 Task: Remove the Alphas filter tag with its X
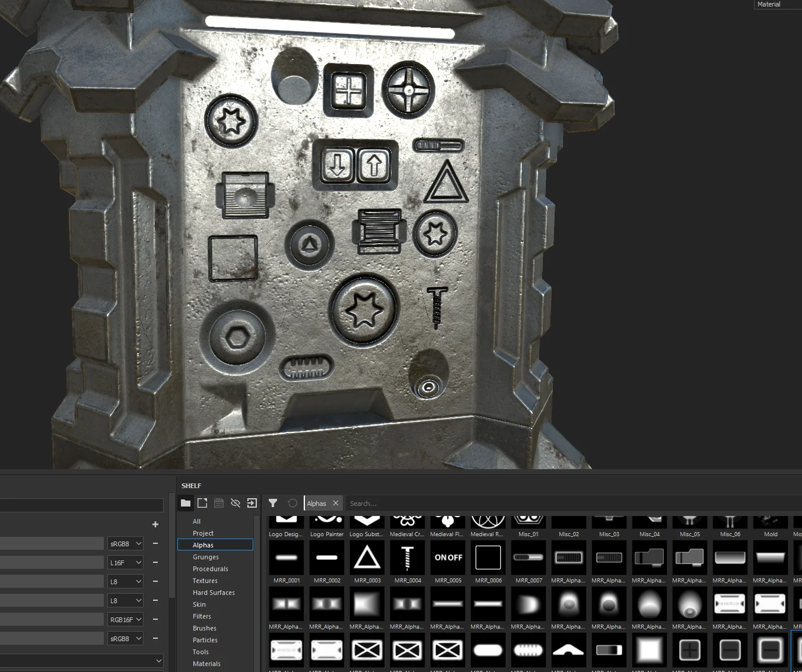pos(336,503)
